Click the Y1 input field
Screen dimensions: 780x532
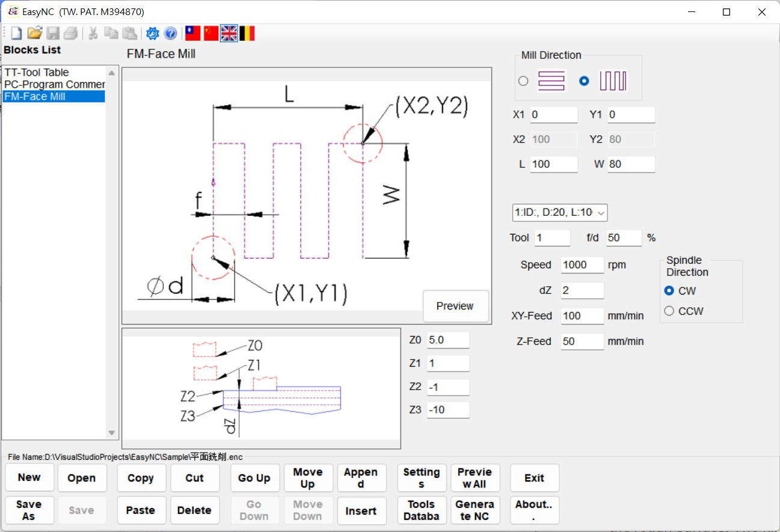click(631, 114)
